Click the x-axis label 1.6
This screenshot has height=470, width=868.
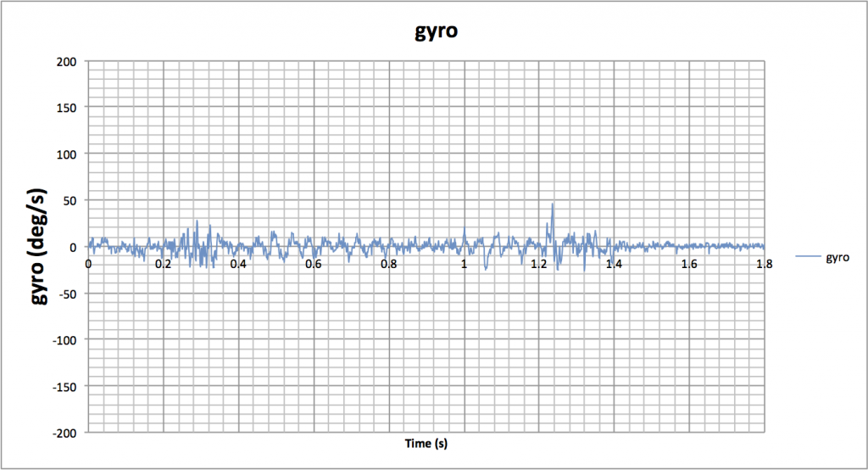point(689,265)
